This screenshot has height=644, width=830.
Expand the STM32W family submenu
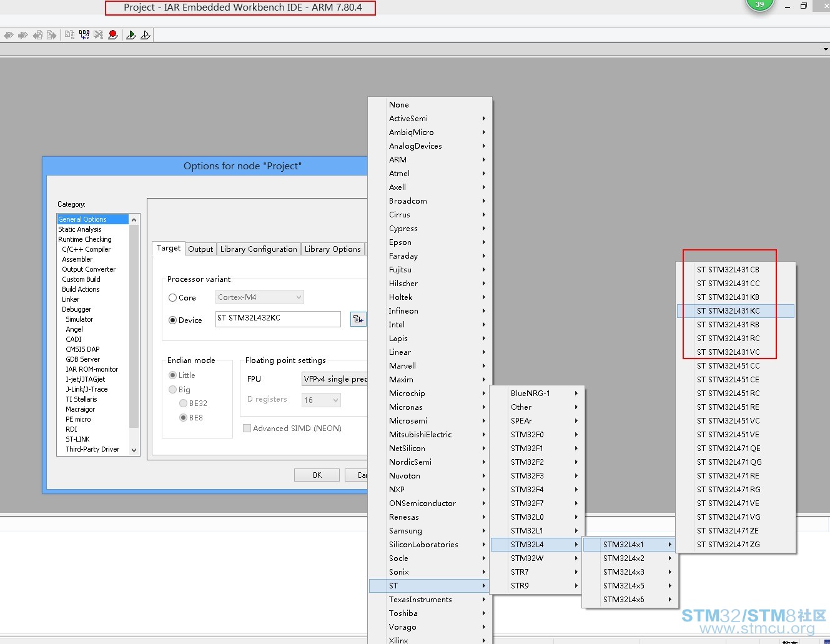click(x=537, y=558)
